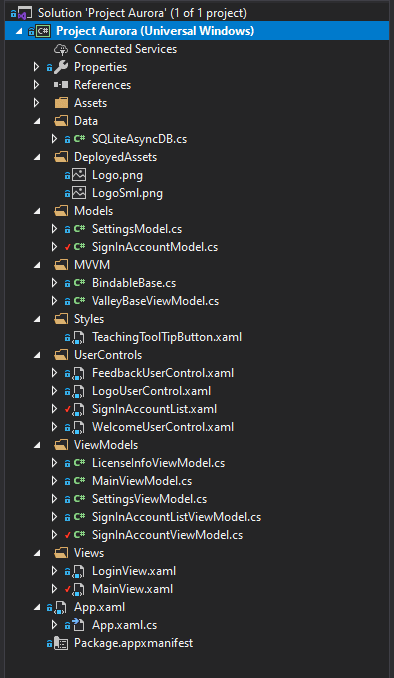Select the UserControls folder label
Viewport: 394px width, 678px height.
[108, 355]
